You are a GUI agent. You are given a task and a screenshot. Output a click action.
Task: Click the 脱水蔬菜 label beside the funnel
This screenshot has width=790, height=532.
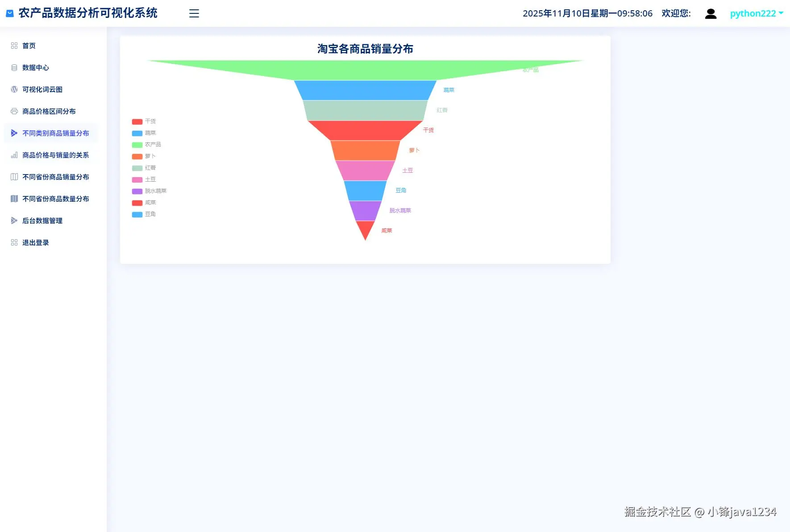400,211
